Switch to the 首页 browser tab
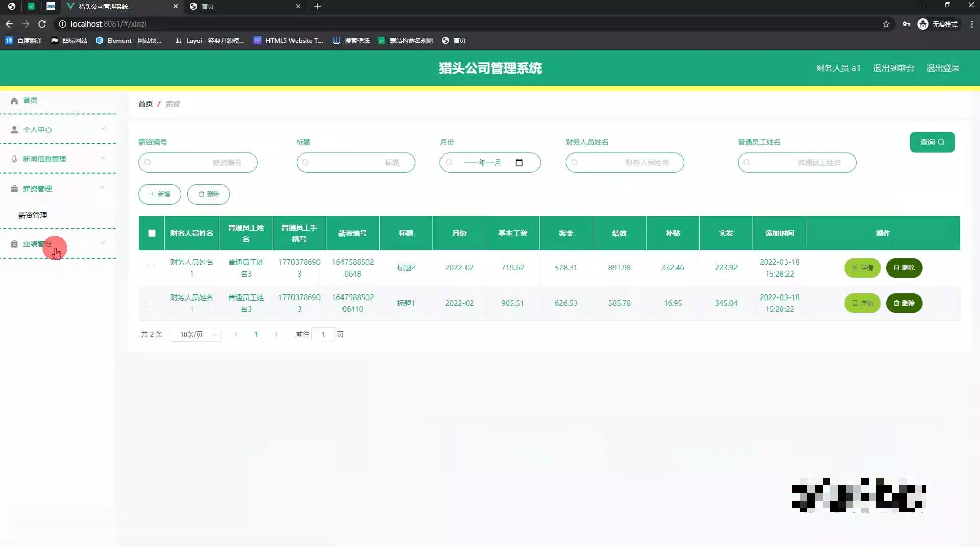The height and width of the screenshot is (547, 980). [x=245, y=6]
